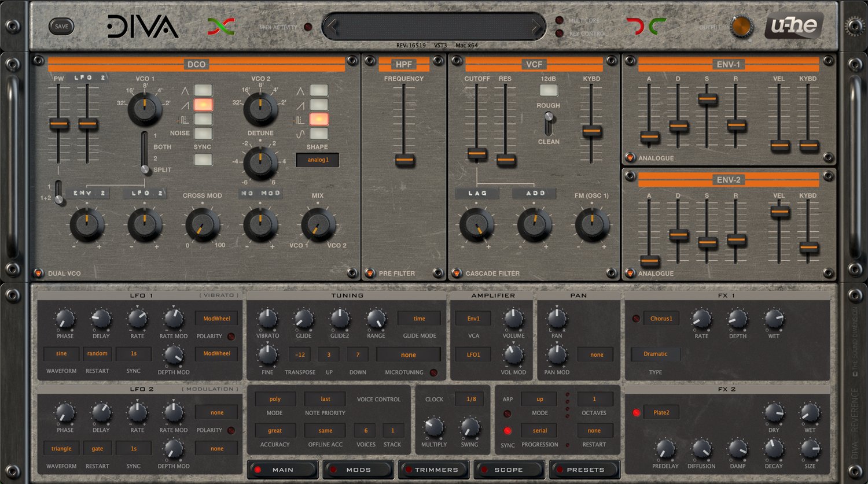
Task: Click the 'NO MOD' modulation source label
Action: coord(260,194)
